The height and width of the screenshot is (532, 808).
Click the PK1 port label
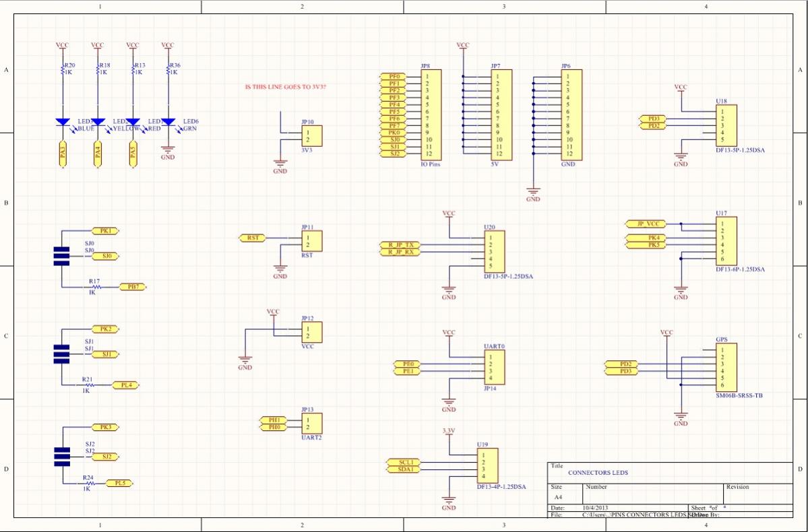coord(105,231)
